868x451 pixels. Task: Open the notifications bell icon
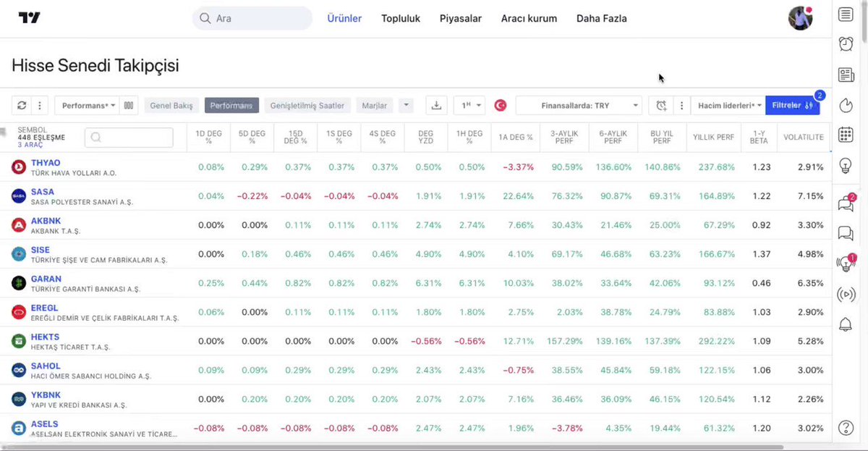click(846, 324)
